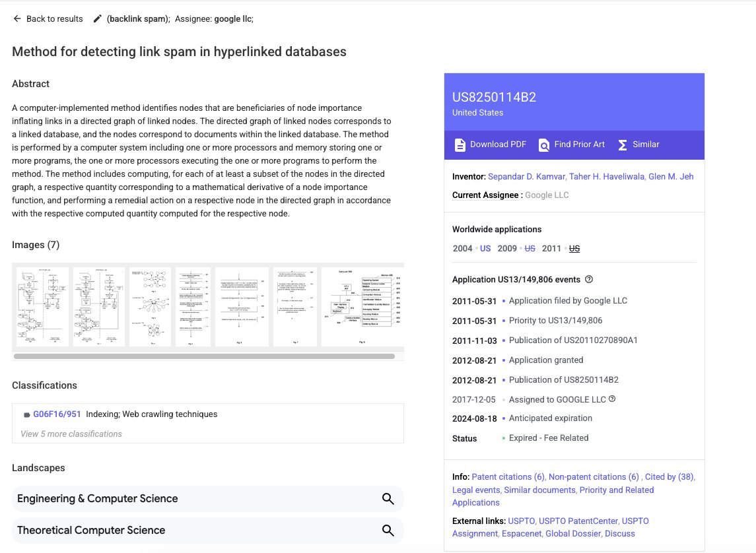Click Expired - Fee Related status
Image resolution: width=756 pixels, height=553 pixels.
pos(549,438)
